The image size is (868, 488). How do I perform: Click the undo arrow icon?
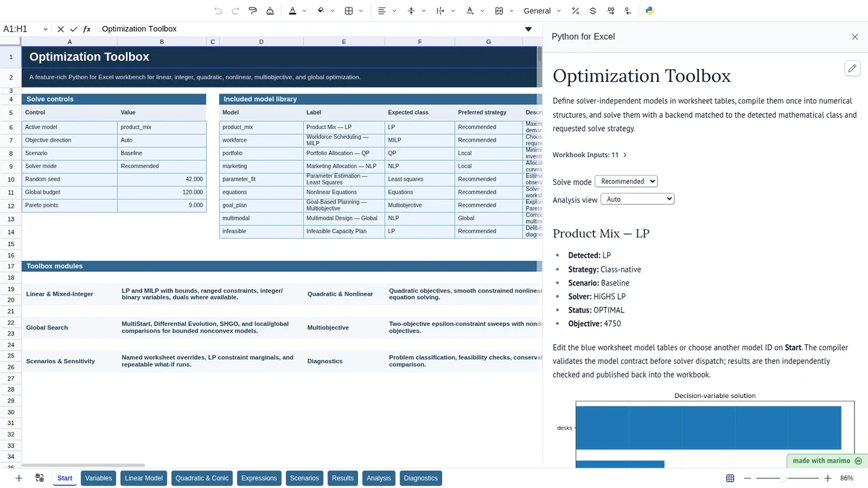click(218, 11)
